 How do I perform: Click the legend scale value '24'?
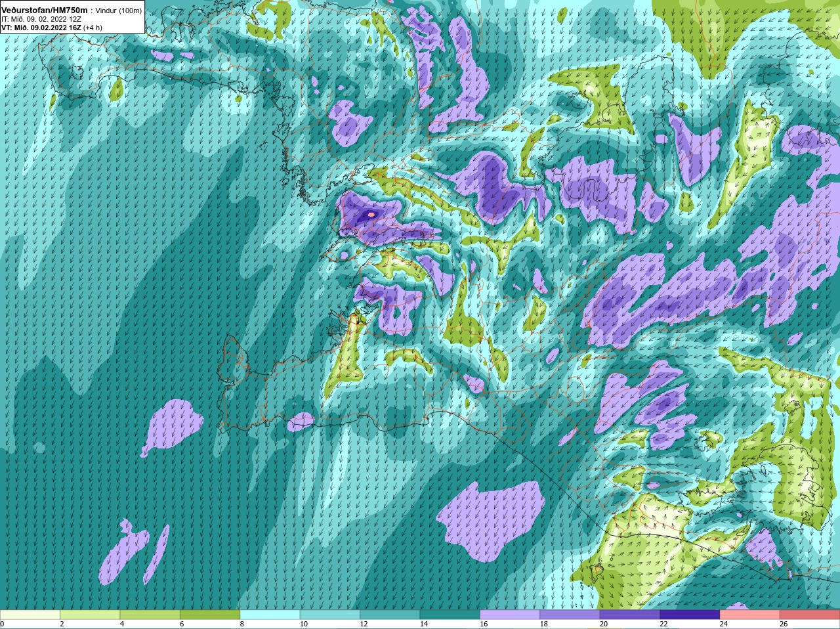click(x=724, y=624)
